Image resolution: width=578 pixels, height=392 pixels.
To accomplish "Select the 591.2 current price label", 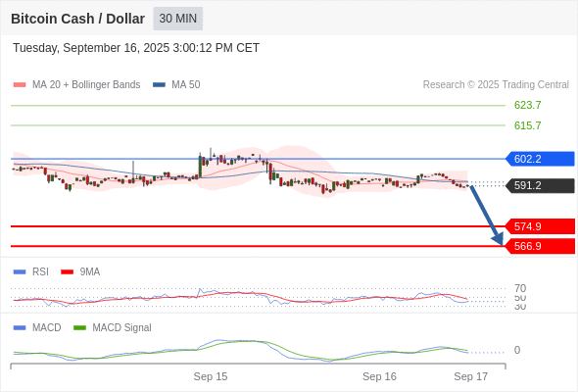I will tap(540, 185).
